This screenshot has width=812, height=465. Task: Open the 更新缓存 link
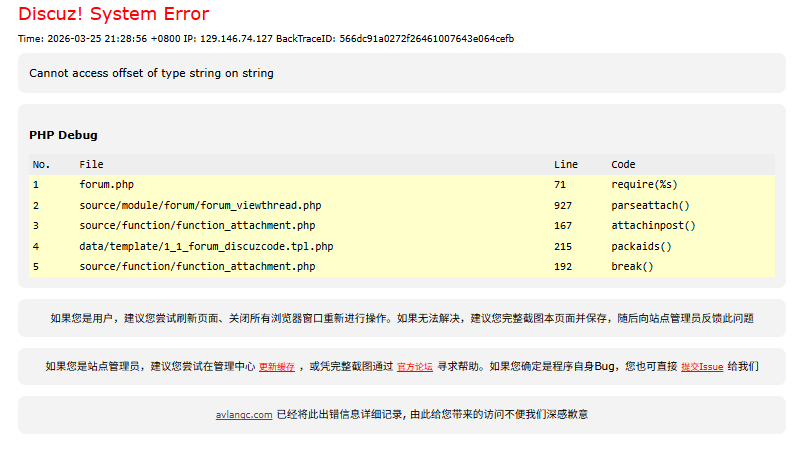pos(277,367)
